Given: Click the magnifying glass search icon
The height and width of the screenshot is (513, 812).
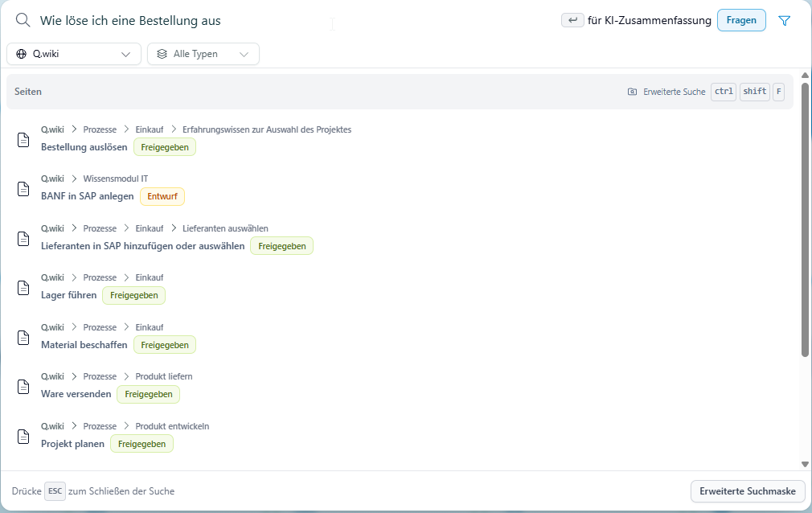Looking at the screenshot, I should click(x=23, y=20).
